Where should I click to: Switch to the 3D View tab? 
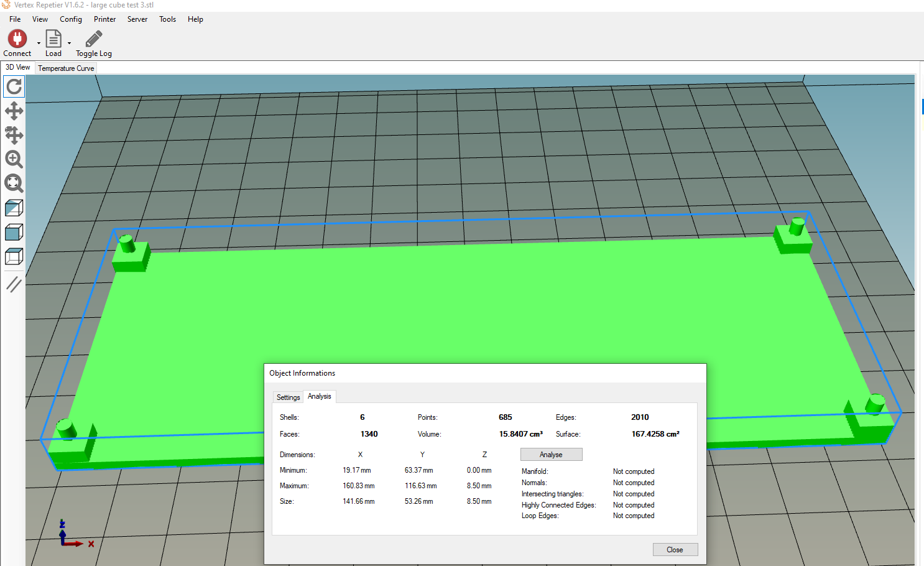[17, 67]
